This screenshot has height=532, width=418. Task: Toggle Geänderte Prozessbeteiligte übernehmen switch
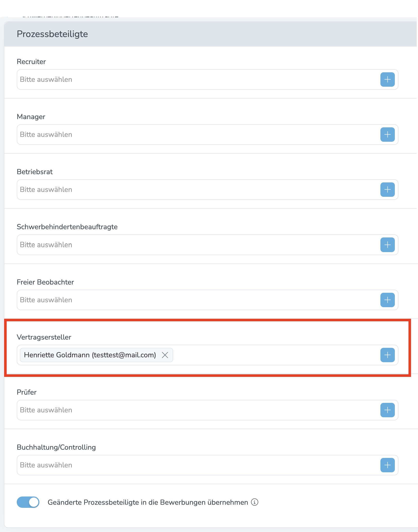28,502
